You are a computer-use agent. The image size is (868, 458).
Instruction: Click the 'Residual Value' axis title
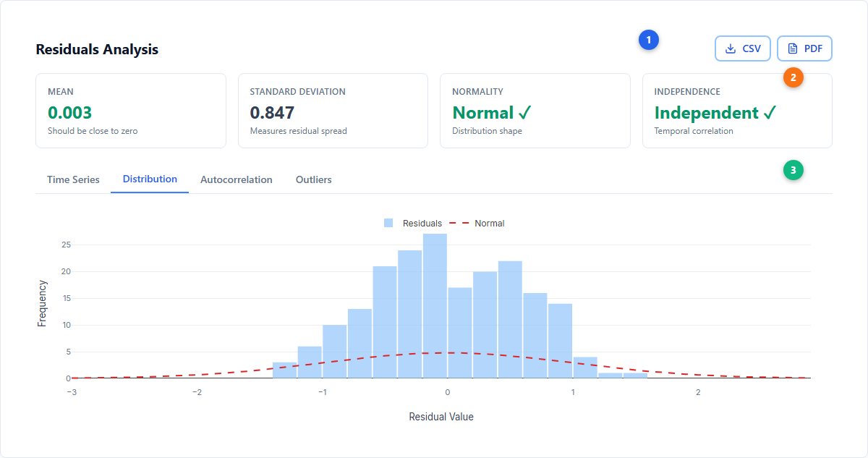click(441, 417)
